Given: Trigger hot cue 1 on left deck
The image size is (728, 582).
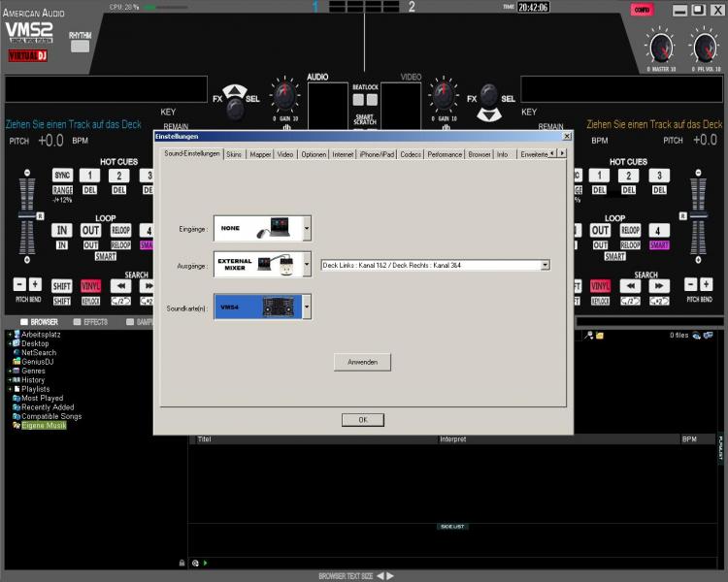Looking at the screenshot, I should tap(89, 176).
